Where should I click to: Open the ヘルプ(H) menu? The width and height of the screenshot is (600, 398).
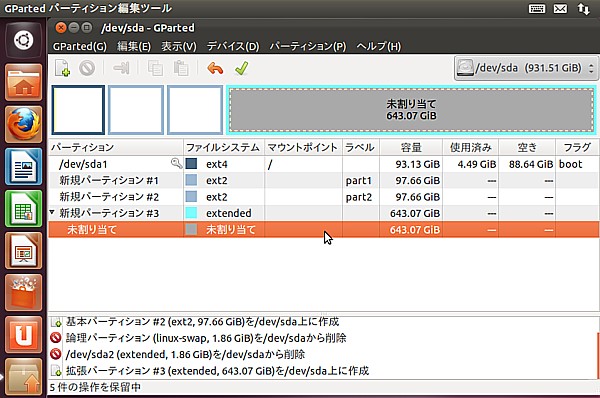[x=378, y=46]
